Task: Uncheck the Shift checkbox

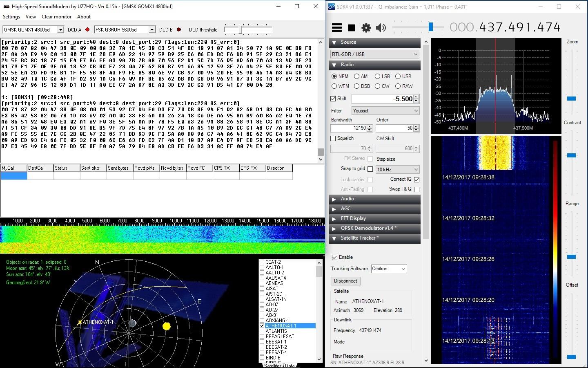Action: coord(333,99)
